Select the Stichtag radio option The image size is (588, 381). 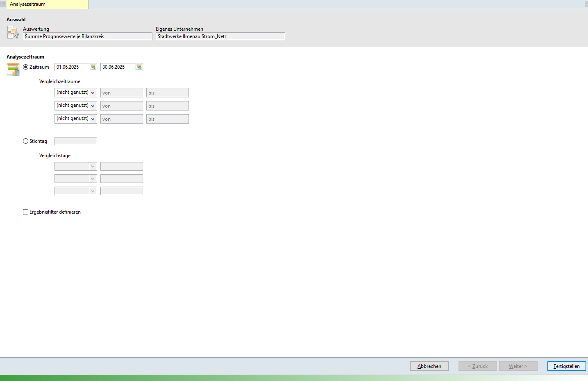pyautogui.click(x=26, y=141)
